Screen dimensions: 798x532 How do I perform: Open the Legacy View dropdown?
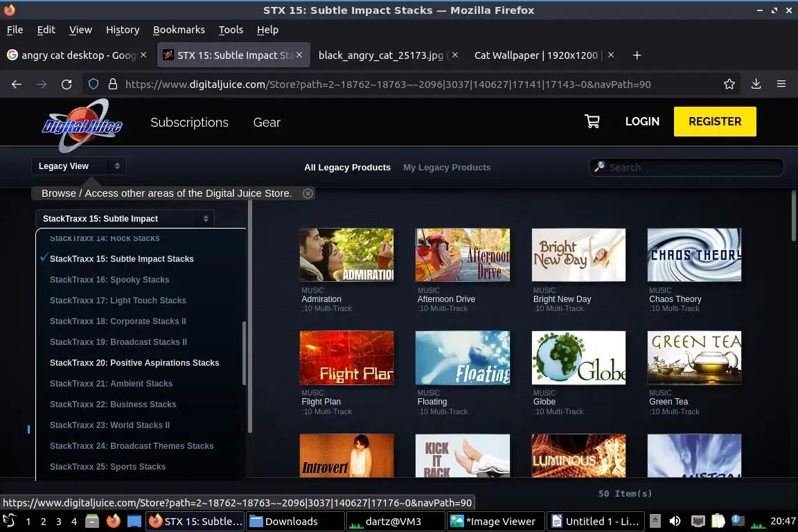pyautogui.click(x=79, y=166)
